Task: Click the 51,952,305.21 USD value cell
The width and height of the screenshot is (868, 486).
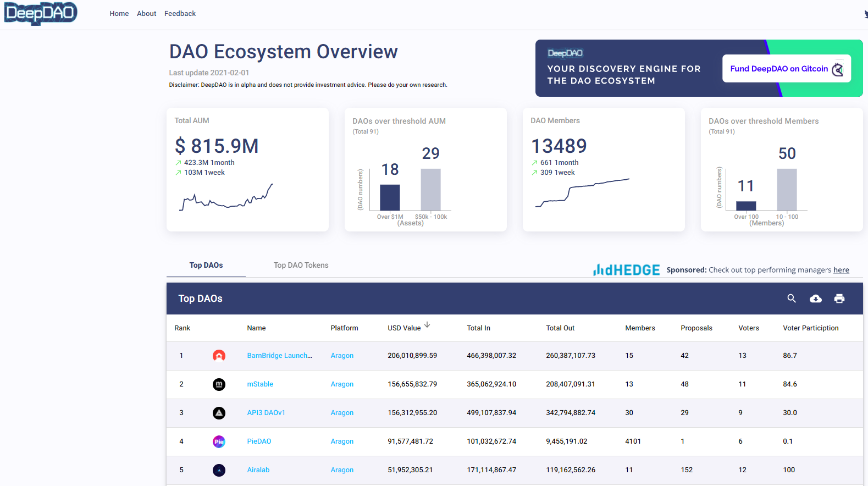Action: coord(410,470)
